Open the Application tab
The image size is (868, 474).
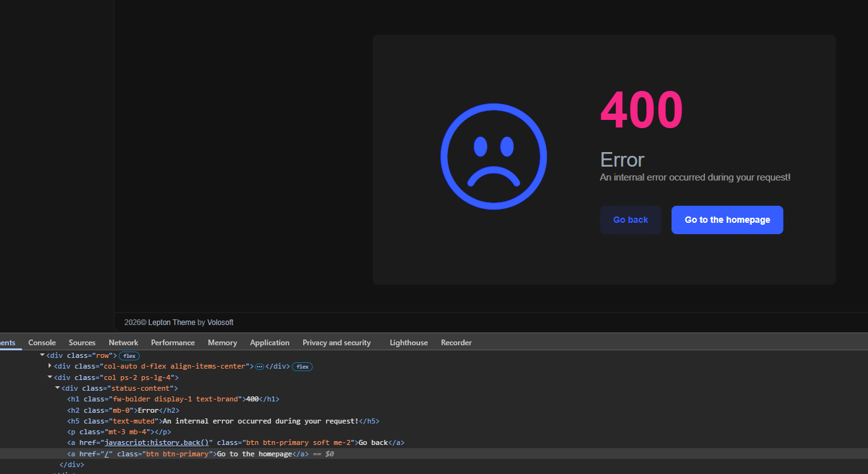[x=269, y=343]
